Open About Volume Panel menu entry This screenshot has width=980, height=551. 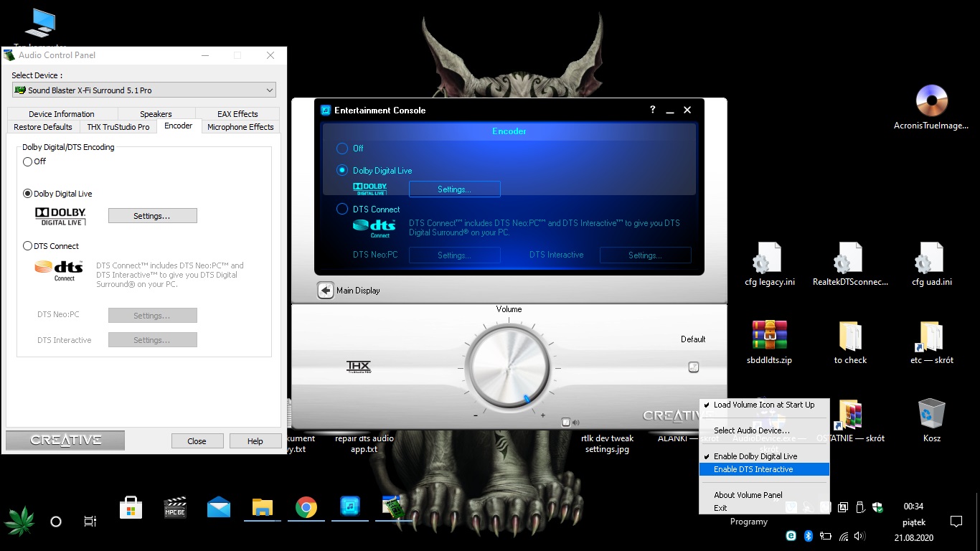pyautogui.click(x=764, y=495)
